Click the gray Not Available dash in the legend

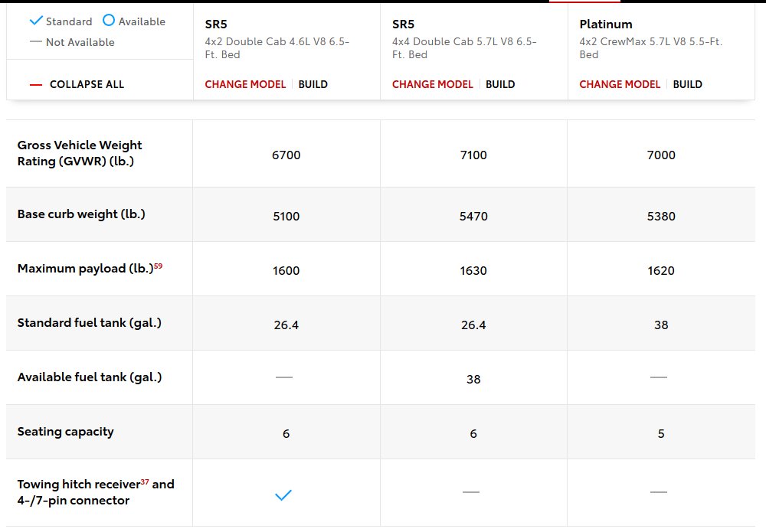[36, 42]
